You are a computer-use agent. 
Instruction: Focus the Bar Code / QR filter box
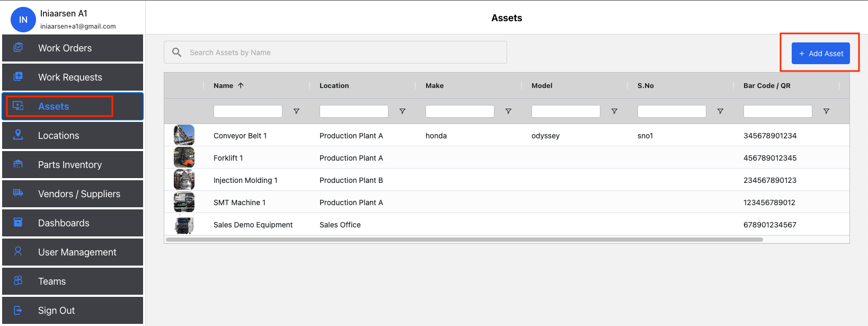[x=778, y=111]
